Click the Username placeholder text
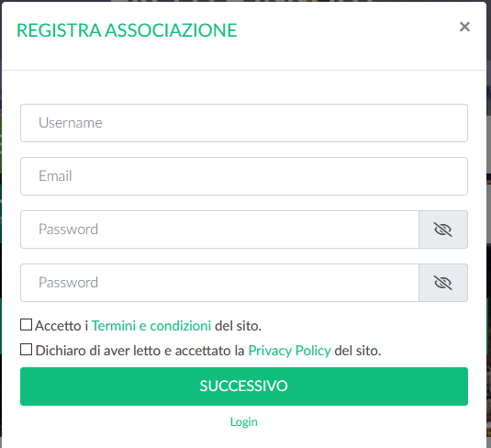This screenshot has height=448, width=491. [71, 123]
